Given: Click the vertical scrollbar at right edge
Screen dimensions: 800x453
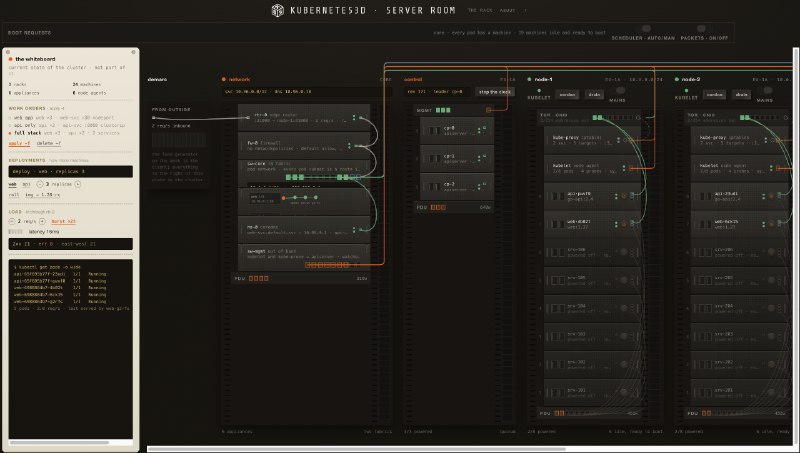Looking at the screenshot, I should click(796, 245).
